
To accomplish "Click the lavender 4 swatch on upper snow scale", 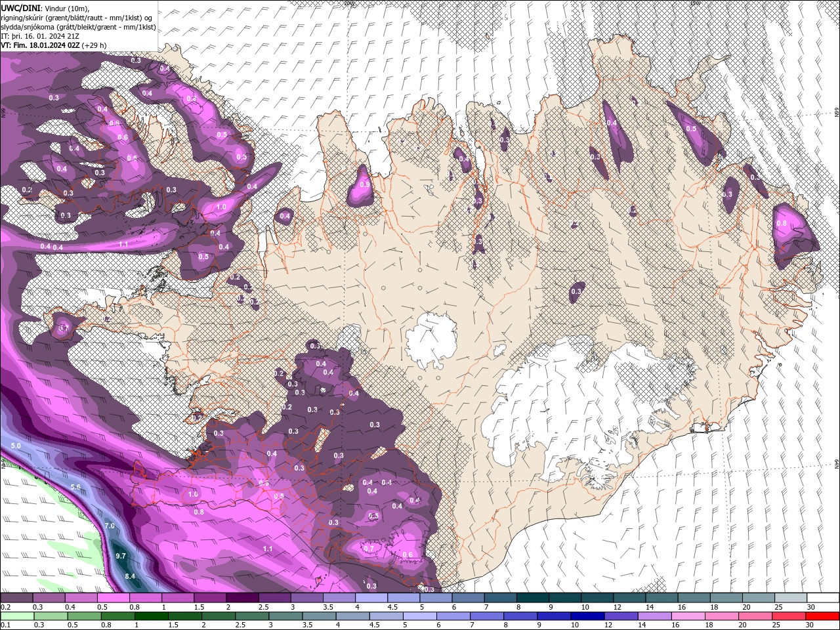I will point(371,598).
